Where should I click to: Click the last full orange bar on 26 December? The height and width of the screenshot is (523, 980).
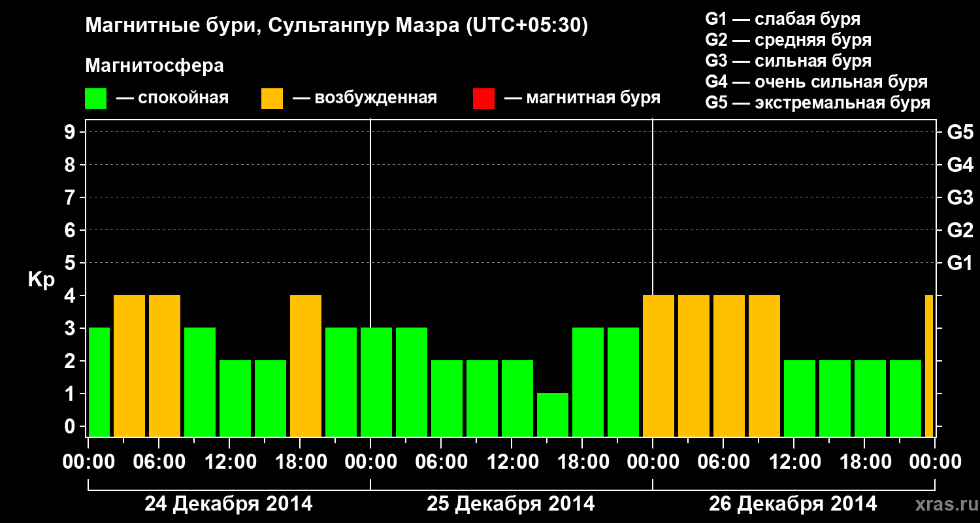point(764,365)
